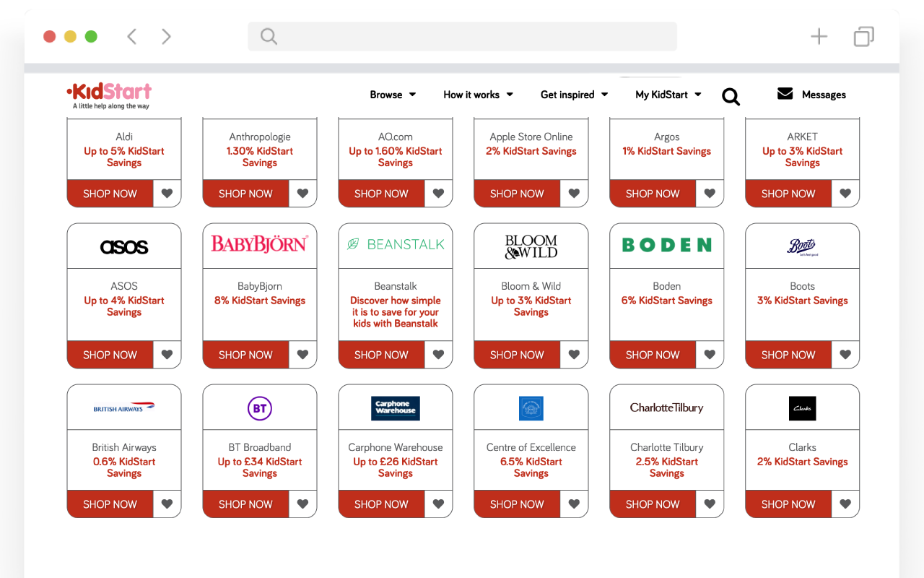Click the Boden heart icon
The height and width of the screenshot is (578, 924).
point(710,355)
